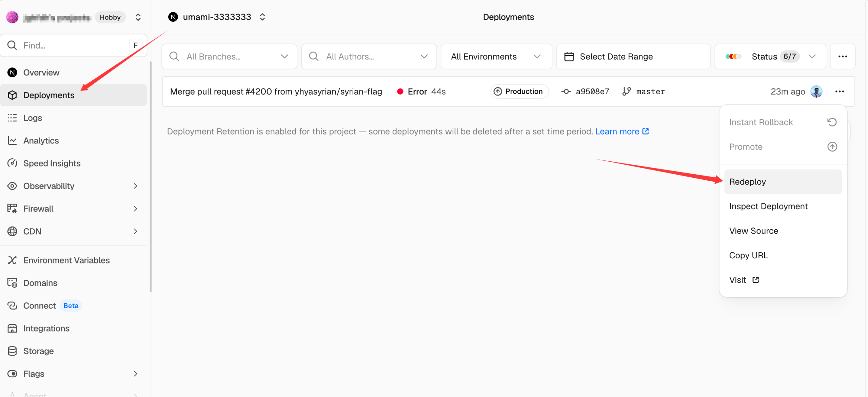
Task: Open the team switcher chevrons
Action: 138,17
